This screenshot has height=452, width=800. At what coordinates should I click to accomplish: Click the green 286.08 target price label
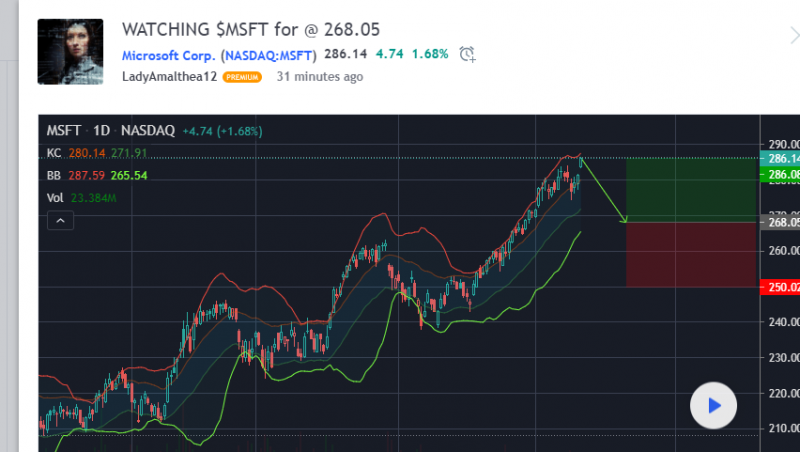(781, 175)
